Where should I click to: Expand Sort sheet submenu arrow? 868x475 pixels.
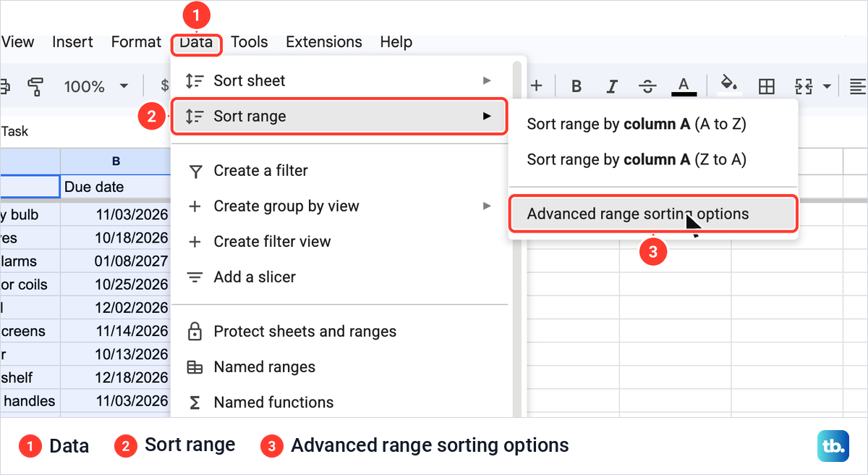point(487,80)
